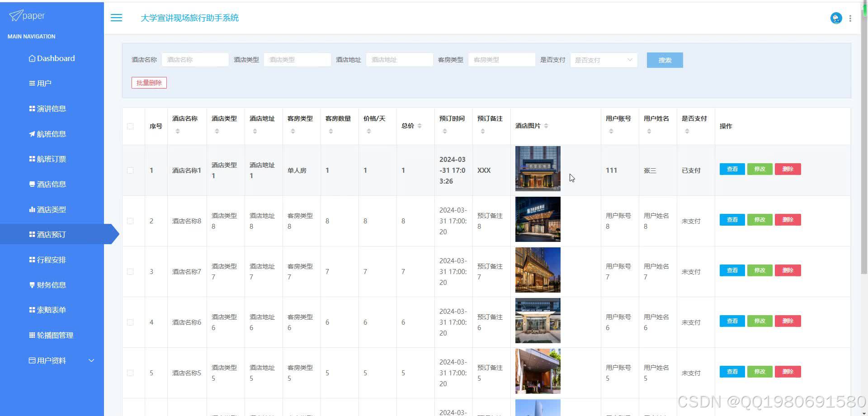The width and height of the screenshot is (868, 416).
Task: Sort by the 酒店图片 column arrows
Action: (x=546, y=126)
